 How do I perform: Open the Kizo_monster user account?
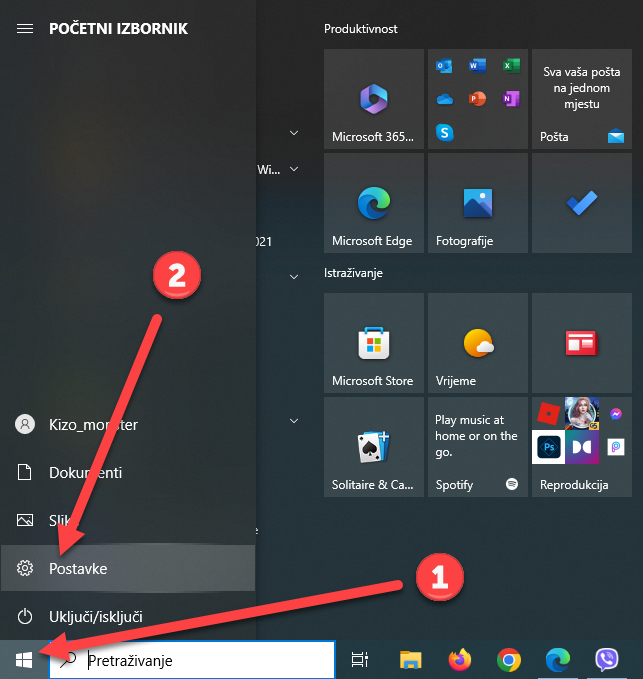tap(92, 424)
